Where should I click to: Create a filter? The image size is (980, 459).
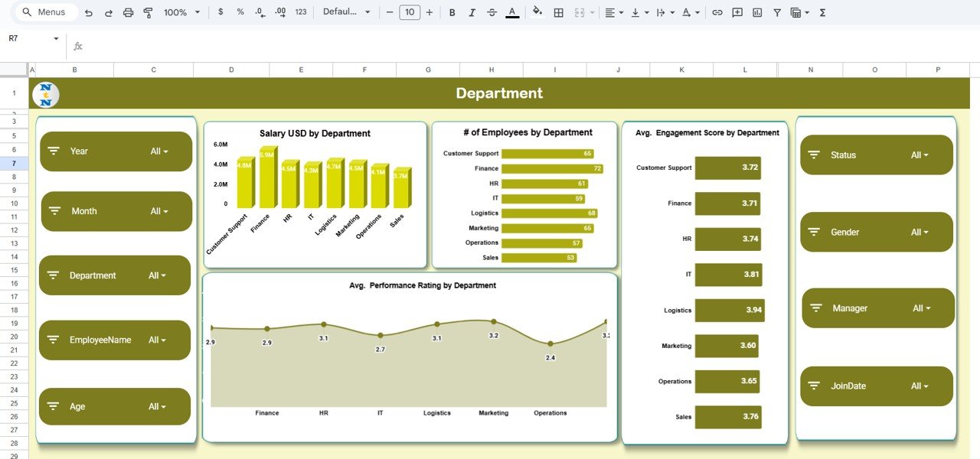(x=776, y=12)
